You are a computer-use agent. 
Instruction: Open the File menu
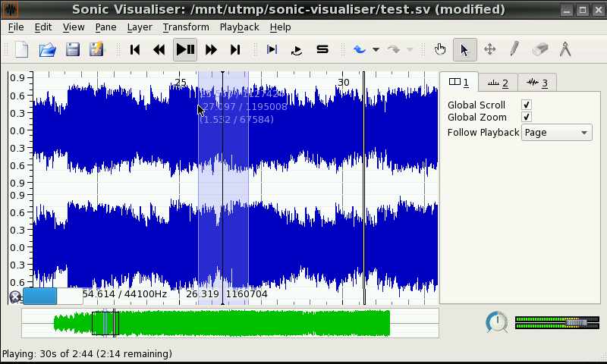pos(16,27)
